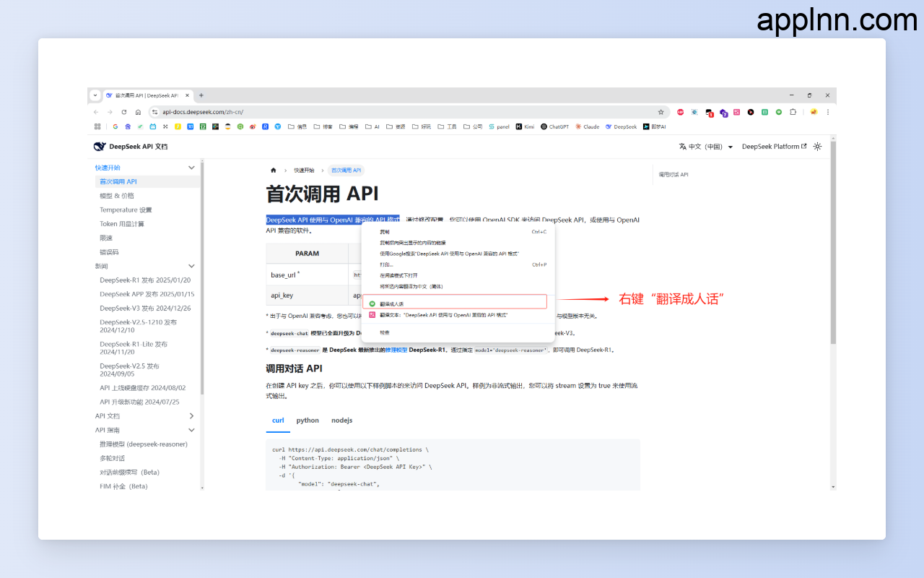Click the browser back arrow
The image size is (924, 578).
click(x=96, y=112)
